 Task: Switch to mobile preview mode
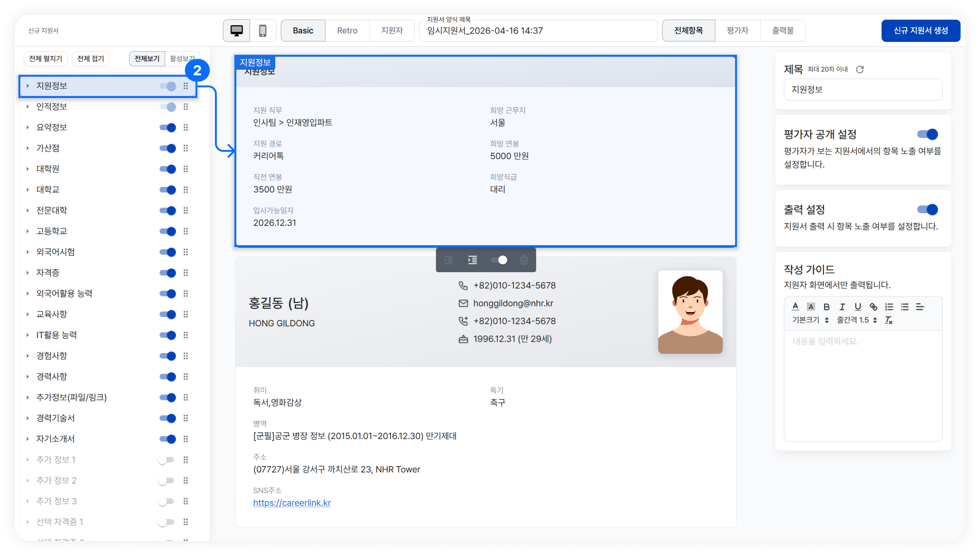[x=263, y=31]
